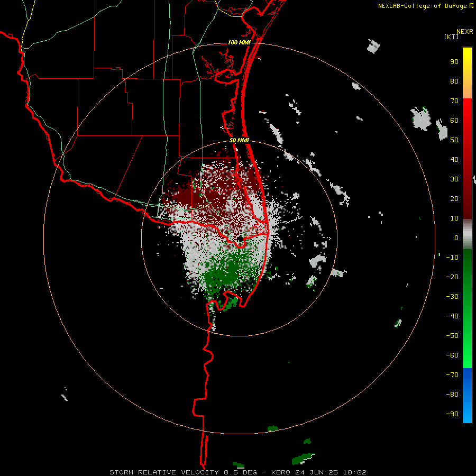Click the "40" value on velocity scale
This screenshot has height=476, width=476.
pos(454,160)
